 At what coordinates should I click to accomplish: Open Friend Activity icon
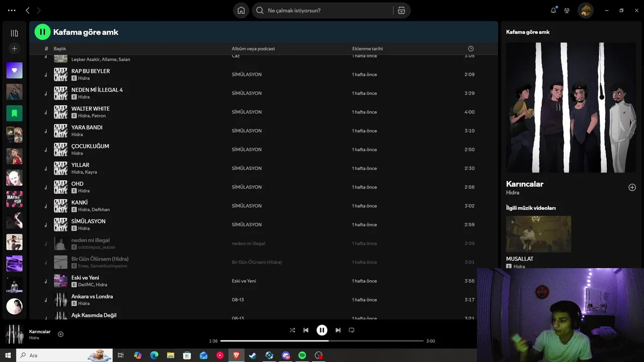(567, 11)
